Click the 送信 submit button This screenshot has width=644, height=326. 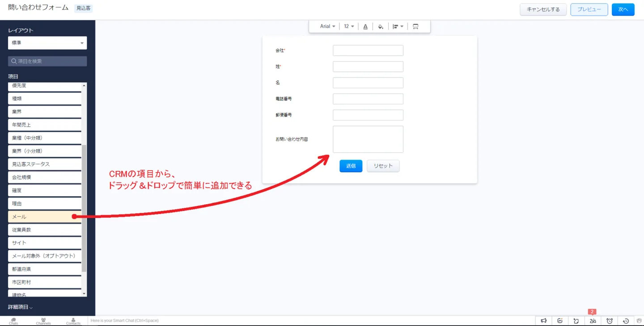[x=351, y=166]
